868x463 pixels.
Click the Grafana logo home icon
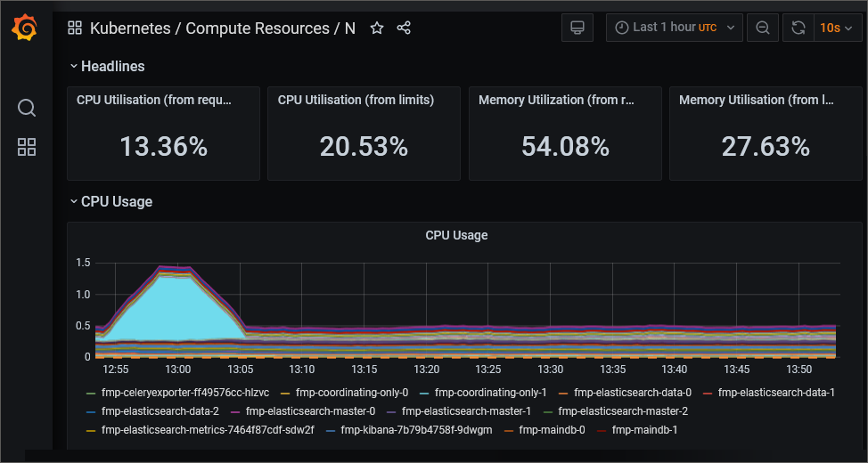click(26, 28)
